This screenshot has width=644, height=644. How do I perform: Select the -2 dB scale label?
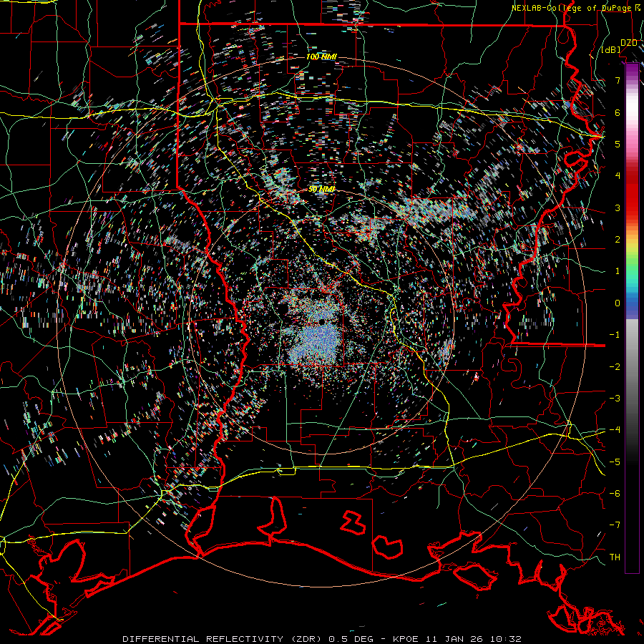click(615, 367)
